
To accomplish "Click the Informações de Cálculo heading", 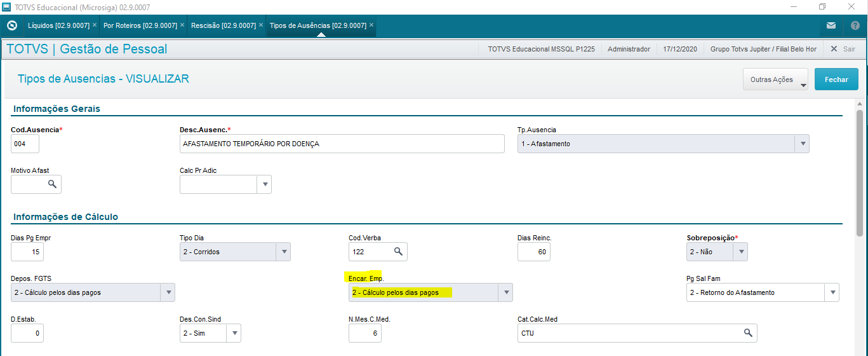I will tap(65, 217).
